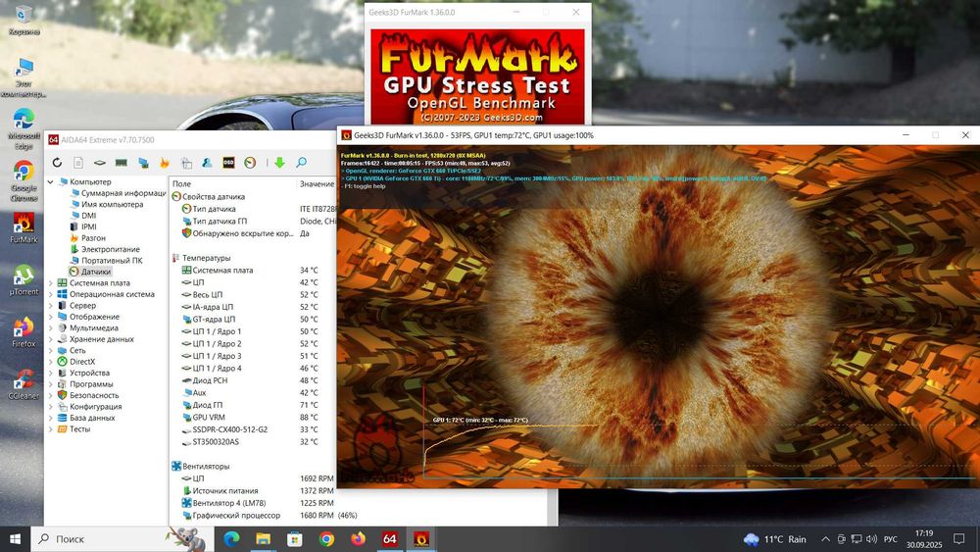
Task: Click the faded document-tree toolbar icon
Action: (186, 163)
